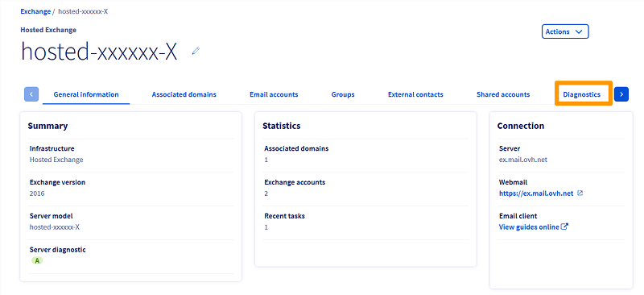Viewport: 644px width, 295px height.
Task: Click the Exchange version label
Action: click(x=57, y=182)
